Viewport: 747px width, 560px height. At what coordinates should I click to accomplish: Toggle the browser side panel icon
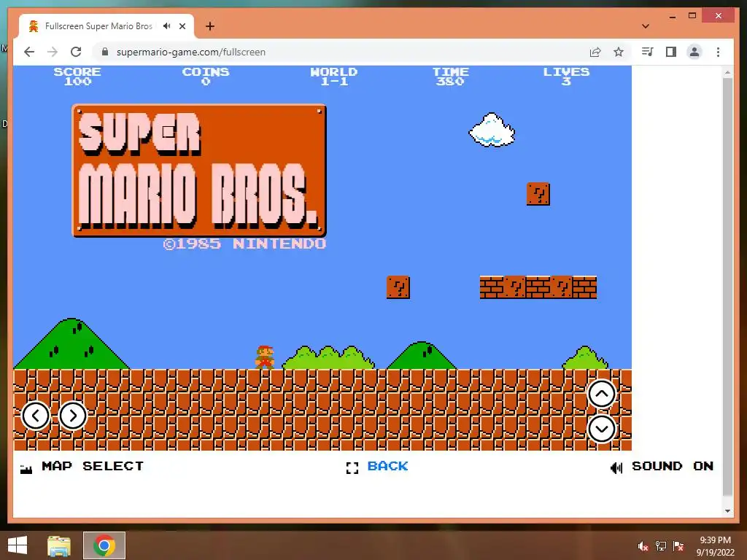point(671,52)
